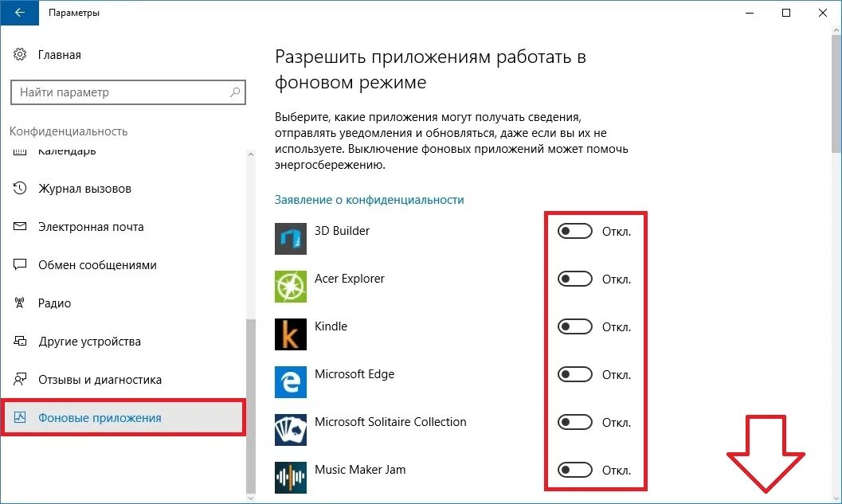Click the Найти параметр search field

point(127,92)
